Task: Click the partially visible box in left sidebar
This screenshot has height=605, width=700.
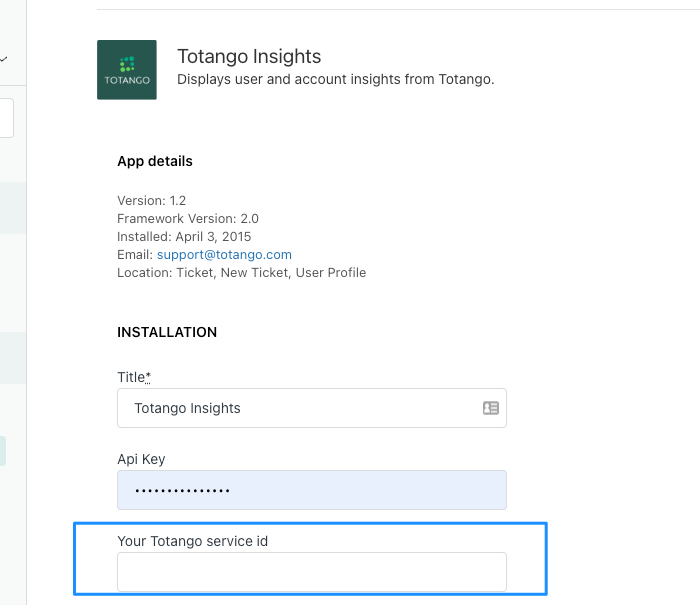Action: [6, 118]
